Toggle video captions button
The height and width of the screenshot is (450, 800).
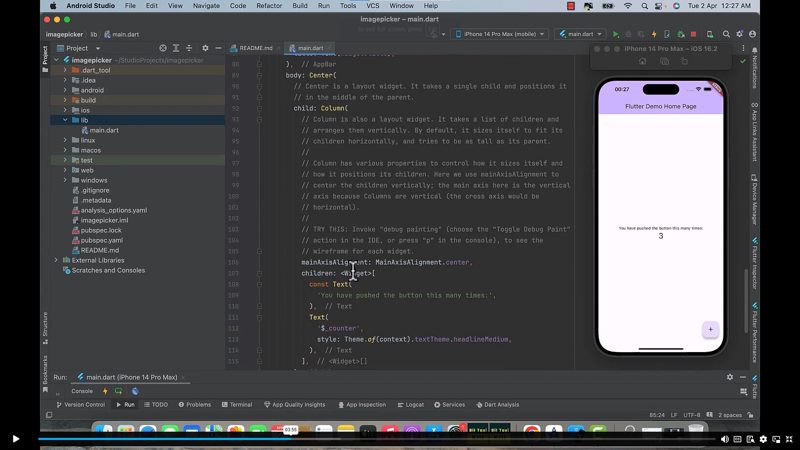tap(737, 439)
